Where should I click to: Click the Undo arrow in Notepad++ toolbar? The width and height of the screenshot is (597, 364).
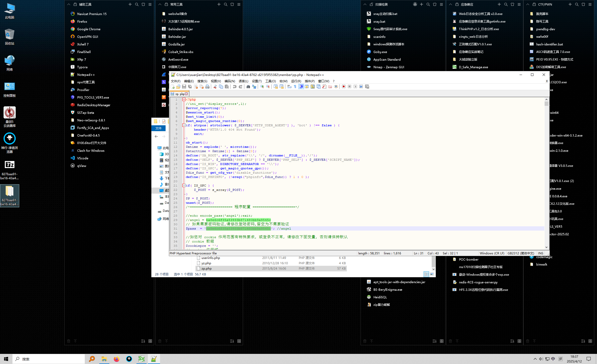click(x=234, y=86)
